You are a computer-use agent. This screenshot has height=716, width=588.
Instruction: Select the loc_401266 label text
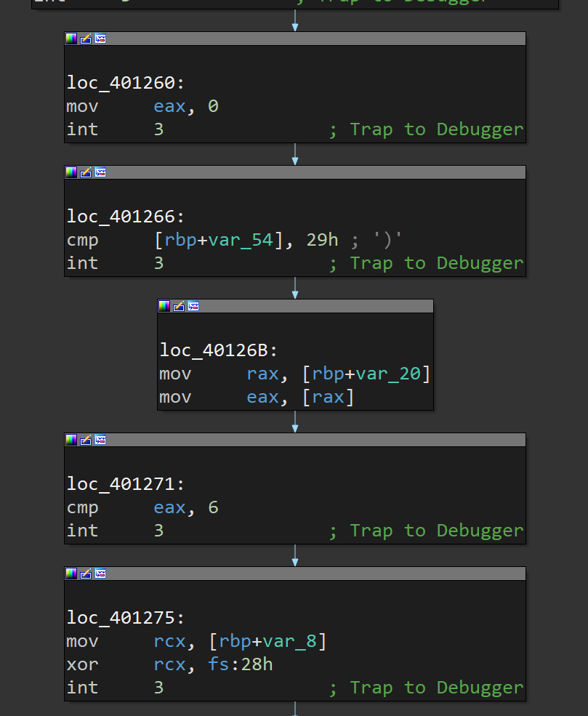tap(121, 217)
